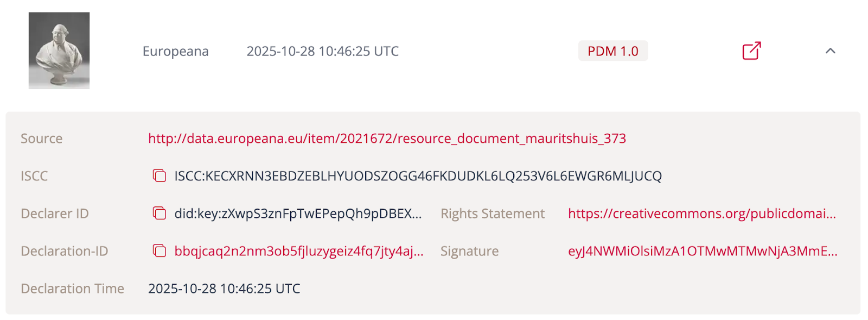Click the bust sculpture thumbnail
This screenshot has height=320, width=868.
click(x=59, y=51)
